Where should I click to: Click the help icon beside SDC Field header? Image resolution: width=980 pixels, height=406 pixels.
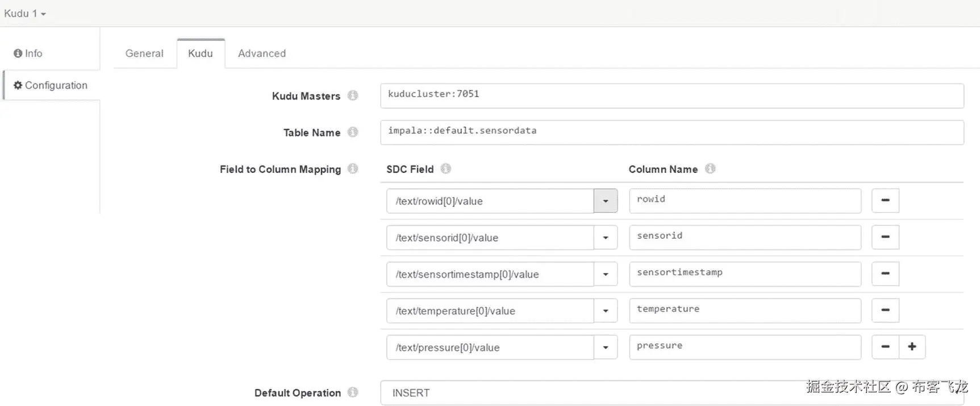[x=446, y=168]
